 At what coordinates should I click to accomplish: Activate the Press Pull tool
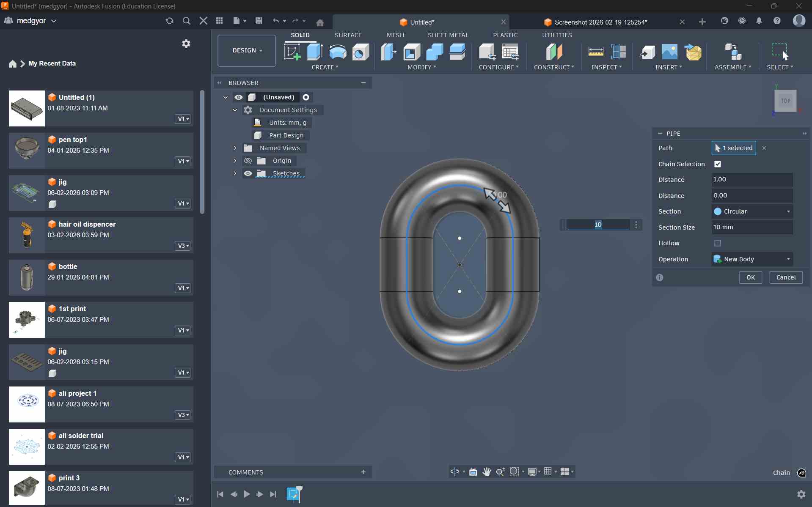tap(389, 52)
